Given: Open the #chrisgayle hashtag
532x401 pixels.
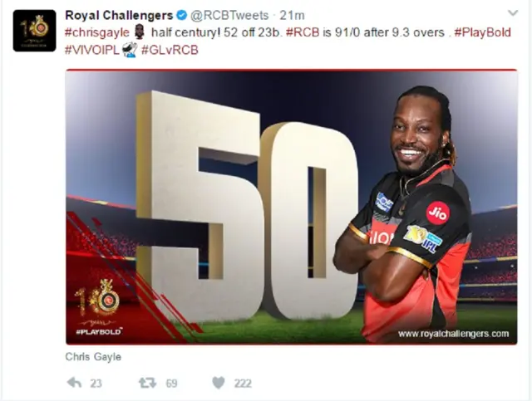Looking at the screenshot, I should coord(97,32).
